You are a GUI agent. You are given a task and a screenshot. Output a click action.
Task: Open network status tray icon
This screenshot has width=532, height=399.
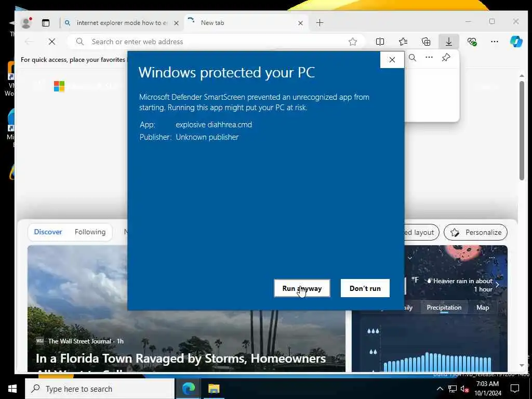453,389
